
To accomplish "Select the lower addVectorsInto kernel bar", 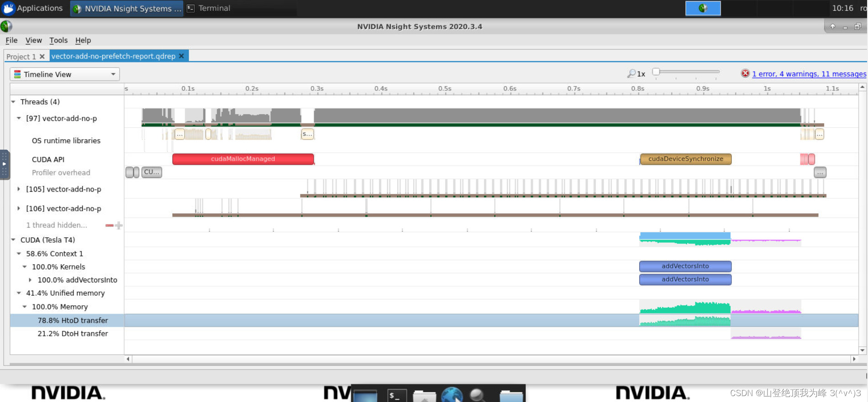I will coord(685,279).
